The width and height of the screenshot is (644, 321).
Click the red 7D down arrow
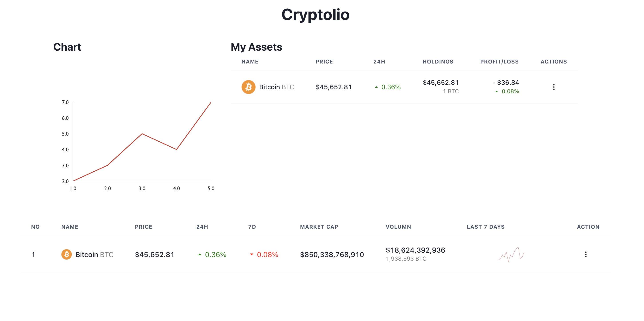251,254
